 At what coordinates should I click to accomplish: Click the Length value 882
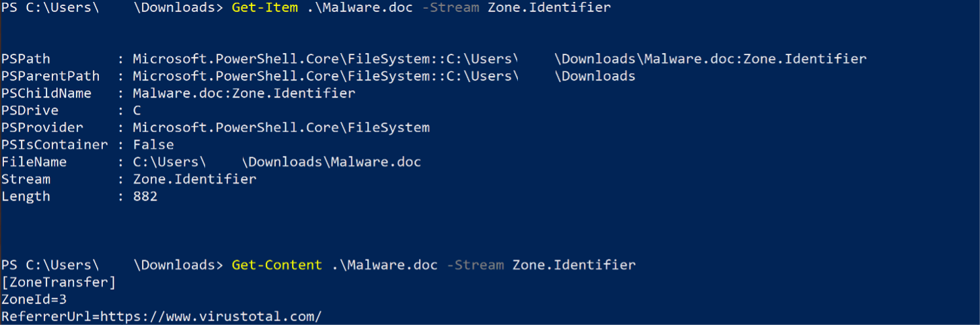click(145, 196)
